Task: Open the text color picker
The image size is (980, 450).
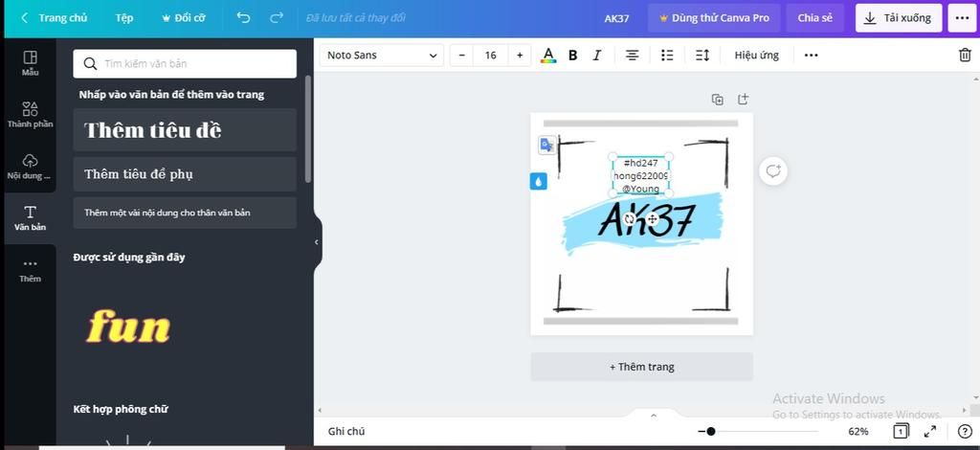Action: click(x=548, y=55)
